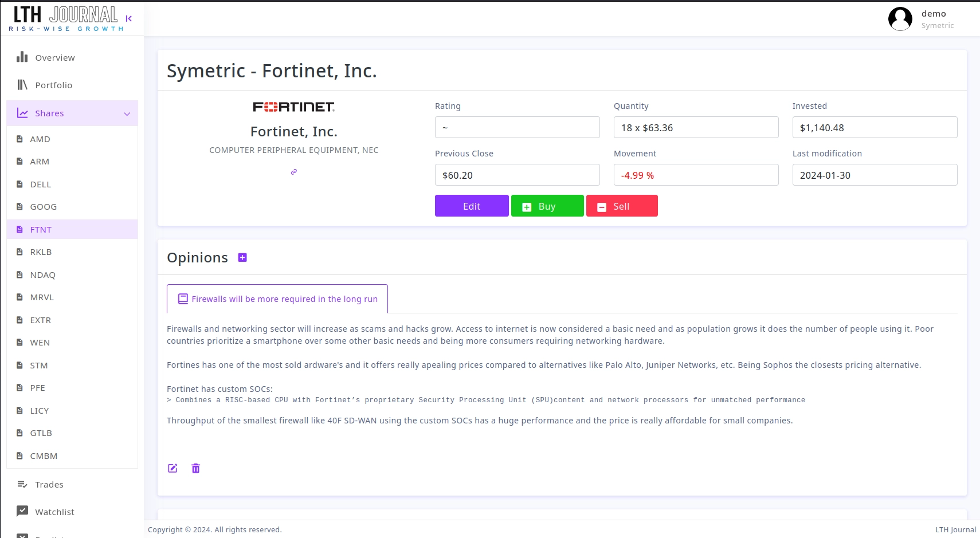This screenshot has height=538, width=980.
Task: Open the GTLB share page
Action: coord(72,433)
